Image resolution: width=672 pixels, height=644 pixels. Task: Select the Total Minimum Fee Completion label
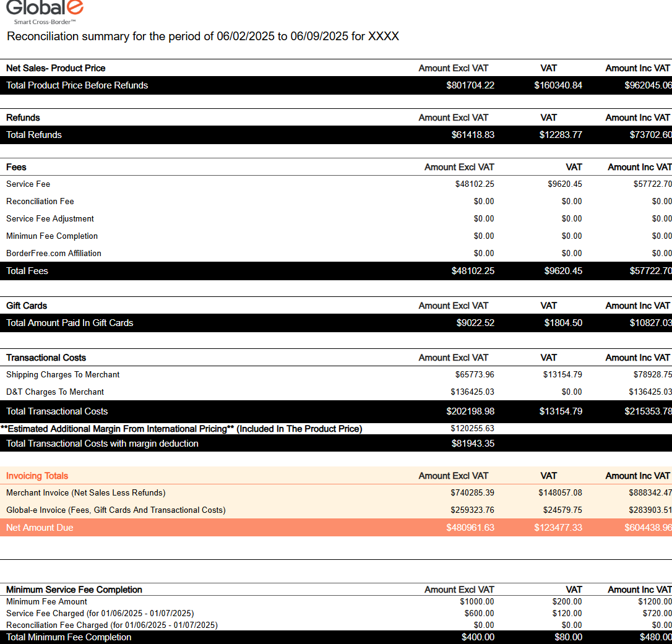69,637
